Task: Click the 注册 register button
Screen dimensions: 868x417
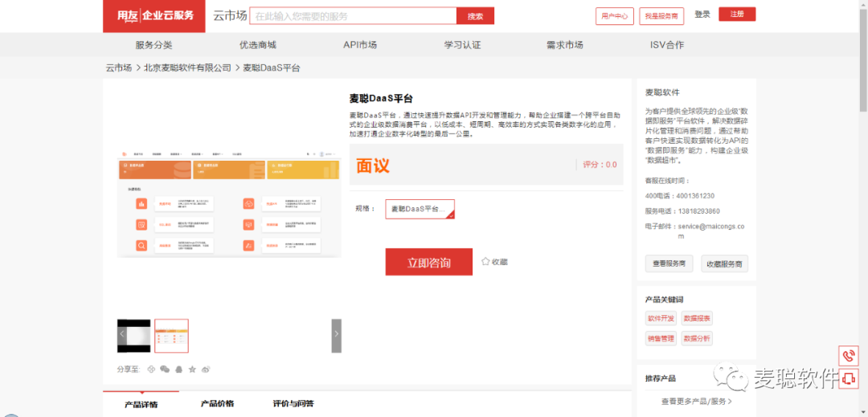Action: coord(737,14)
